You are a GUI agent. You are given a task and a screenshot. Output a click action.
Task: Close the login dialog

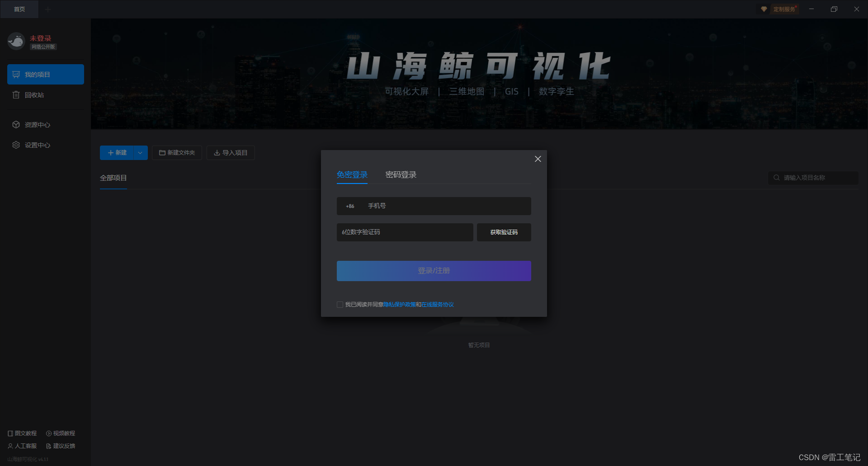[x=538, y=159]
